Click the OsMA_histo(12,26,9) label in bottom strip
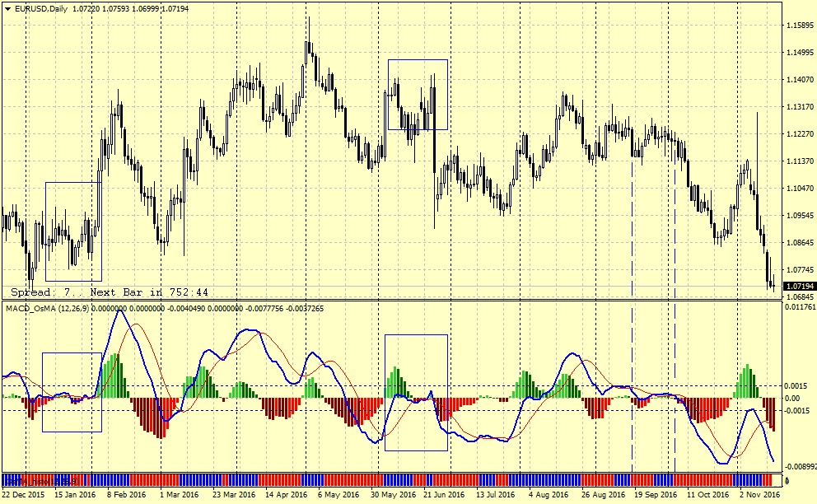The width and height of the screenshot is (817, 504). click(42, 481)
